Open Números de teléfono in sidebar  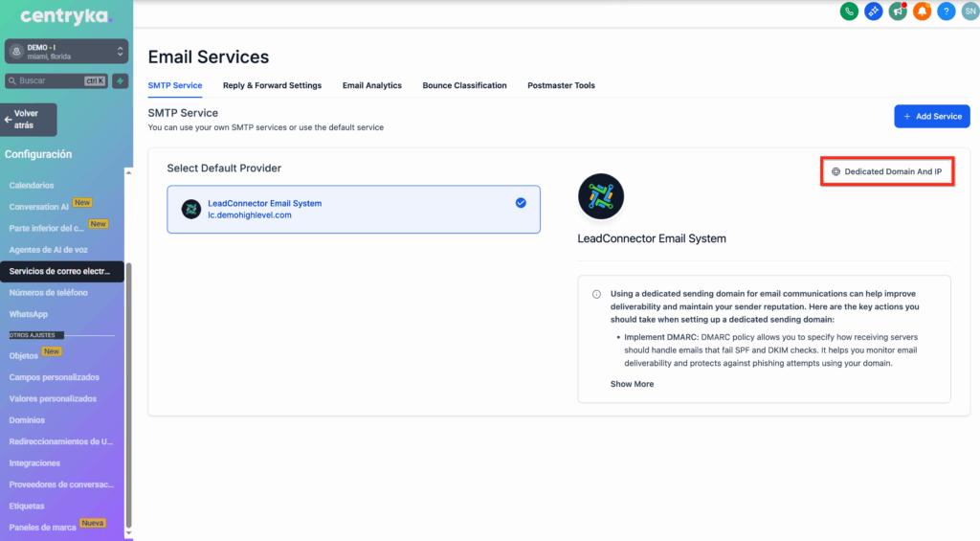coord(48,293)
